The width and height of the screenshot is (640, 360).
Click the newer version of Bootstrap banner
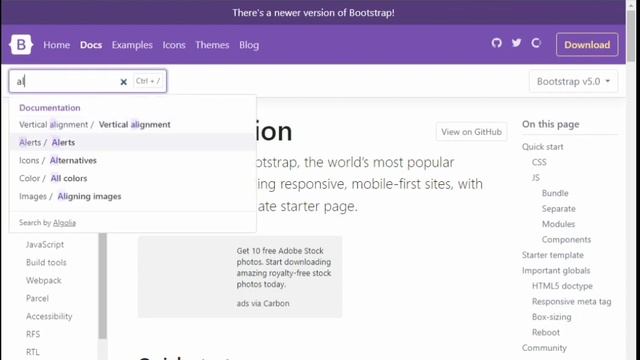pyautogui.click(x=313, y=13)
